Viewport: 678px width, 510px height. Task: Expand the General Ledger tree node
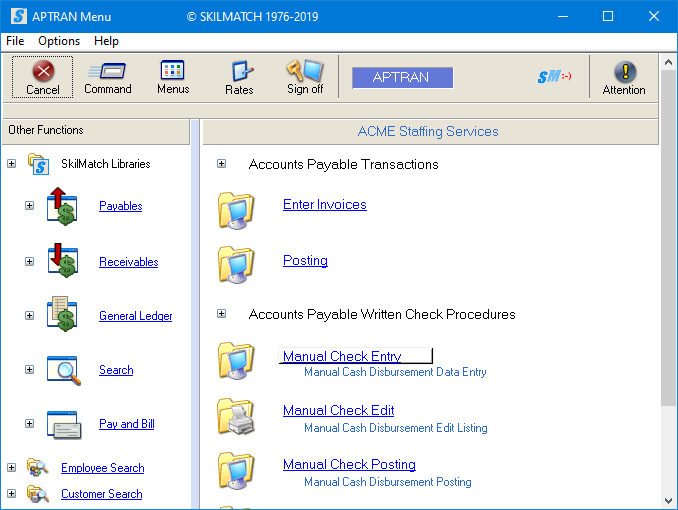click(x=29, y=316)
